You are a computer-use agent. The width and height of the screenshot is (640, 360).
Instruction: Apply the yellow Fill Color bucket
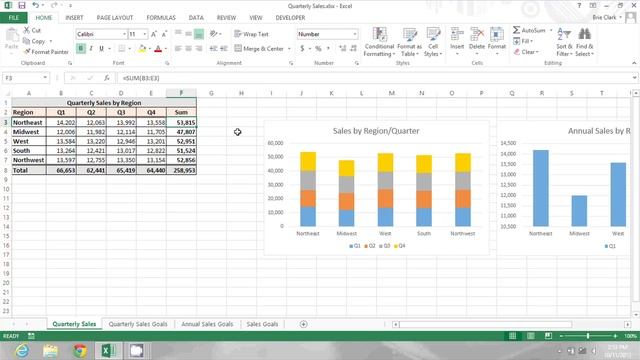[x=142, y=49]
